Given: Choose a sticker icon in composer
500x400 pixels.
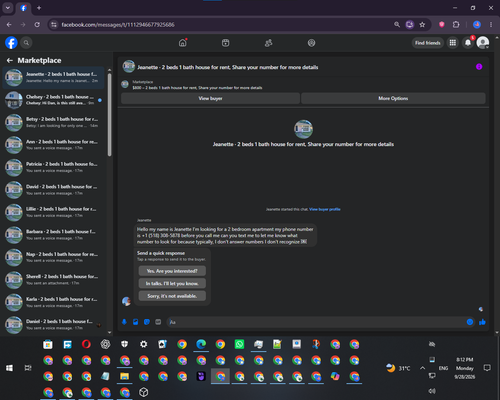Looking at the screenshot, I should (147, 322).
